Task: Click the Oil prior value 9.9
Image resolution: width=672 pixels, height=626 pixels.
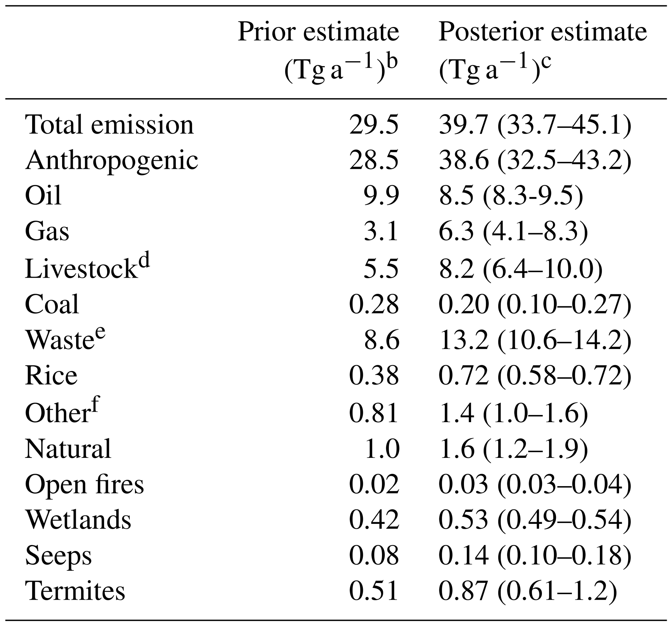Action: (381, 196)
